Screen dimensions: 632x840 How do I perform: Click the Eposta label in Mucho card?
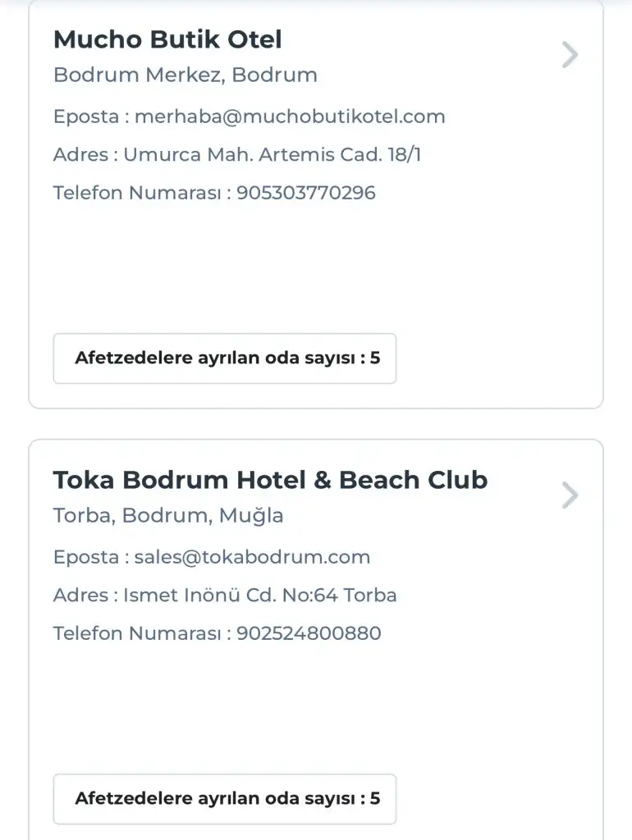[x=86, y=116]
